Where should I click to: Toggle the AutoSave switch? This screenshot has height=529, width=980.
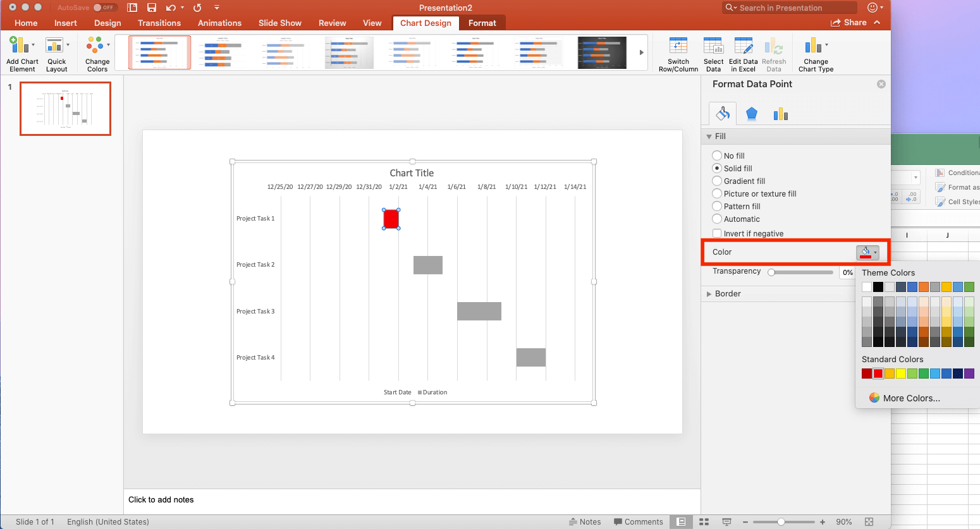105,8
